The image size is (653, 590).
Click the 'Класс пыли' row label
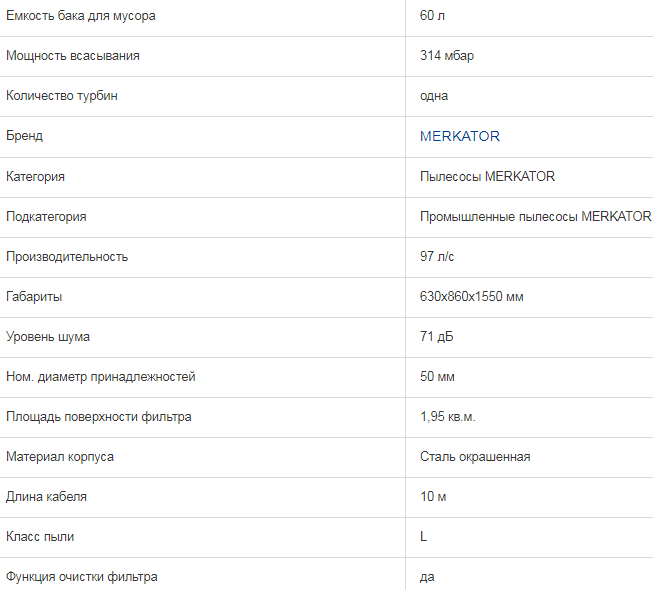pos(40,536)
